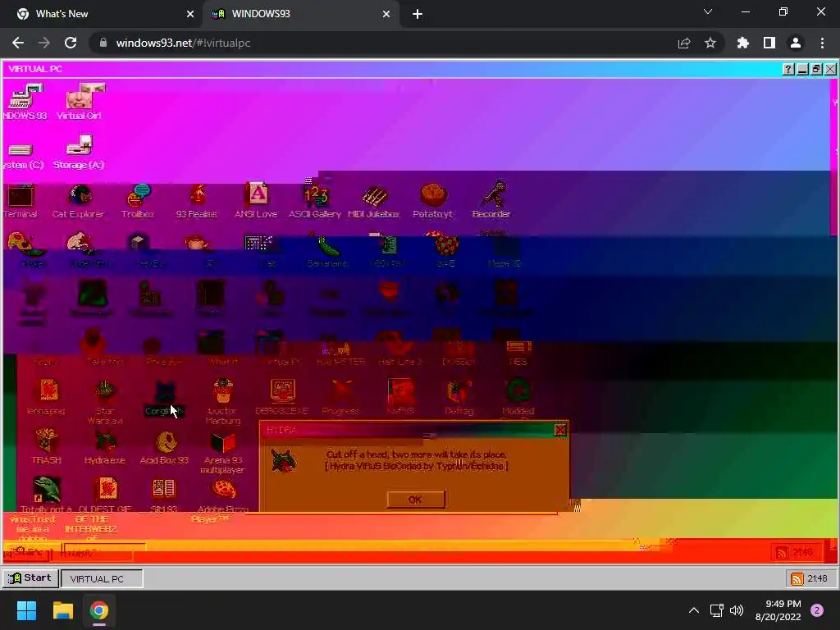Click the windows93.net address bar
This screenshot has width=840, height=630.
[386, 43]
